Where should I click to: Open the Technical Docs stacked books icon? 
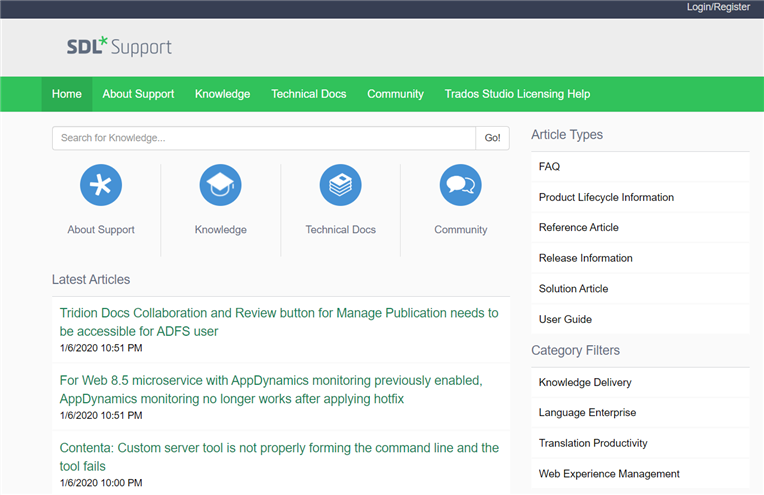click(341, 185)
